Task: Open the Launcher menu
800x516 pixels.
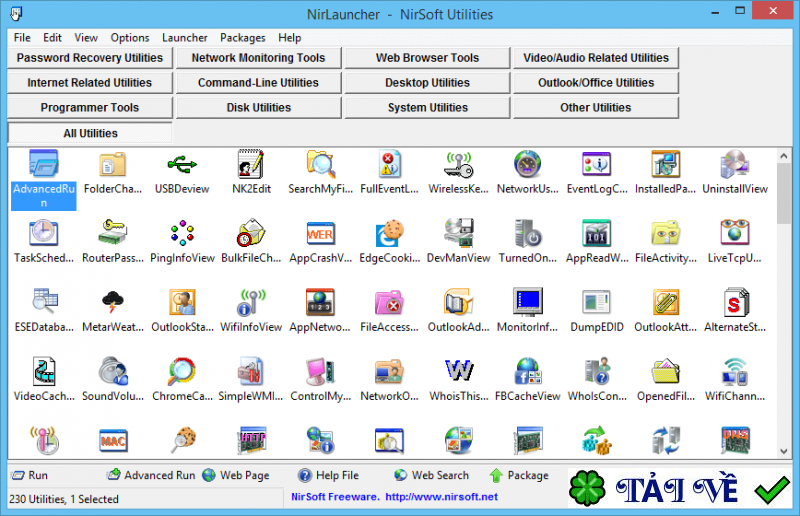Action: 185,38
